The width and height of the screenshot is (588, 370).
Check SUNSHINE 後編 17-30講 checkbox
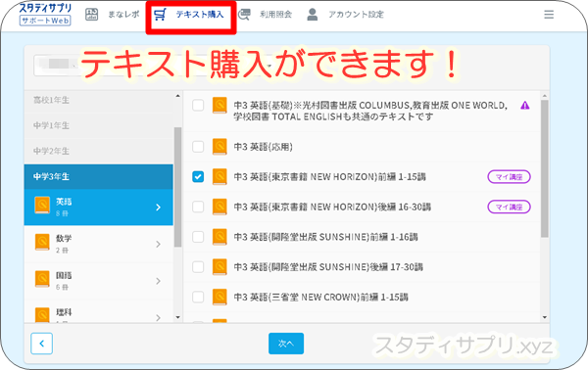pyautogui.click(x=198, y=267)
